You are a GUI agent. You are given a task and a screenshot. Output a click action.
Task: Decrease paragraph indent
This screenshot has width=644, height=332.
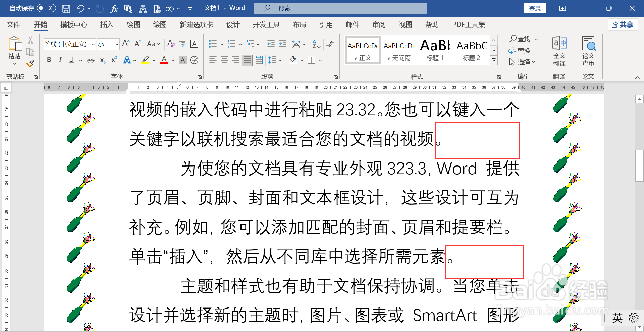[271, 44]
